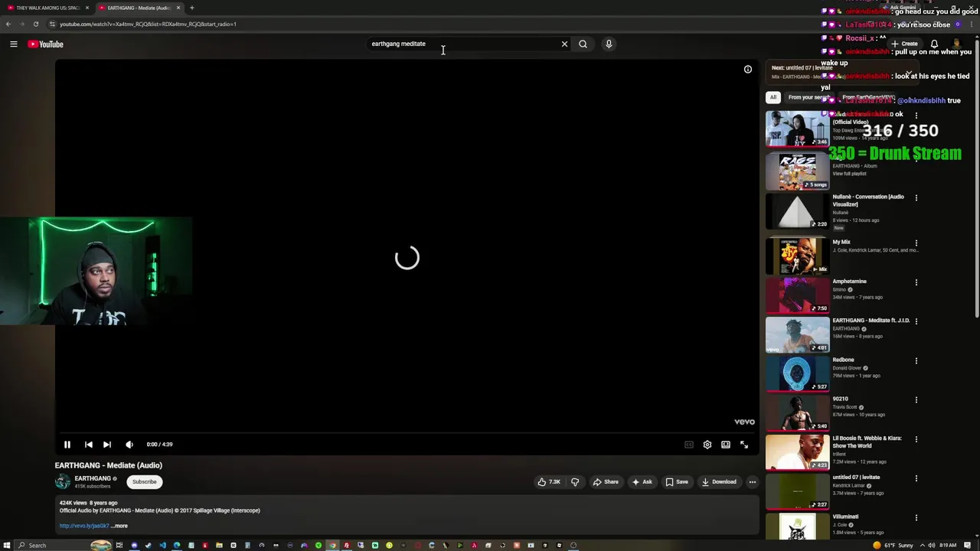Image resolution: width=980 pixels, height=551 pixels.
Task: Open the options menu for untitled 07 | levitate
Action: pyautogui.click(x=916, y=478)
